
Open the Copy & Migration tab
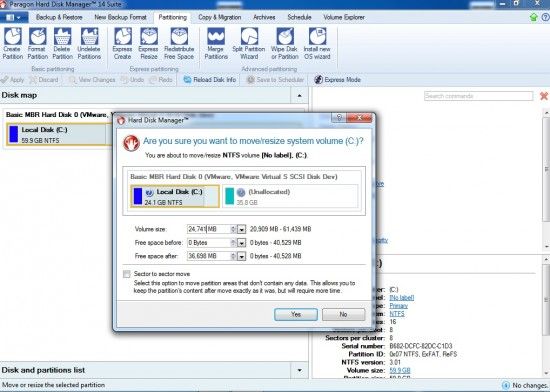(220, 17)
